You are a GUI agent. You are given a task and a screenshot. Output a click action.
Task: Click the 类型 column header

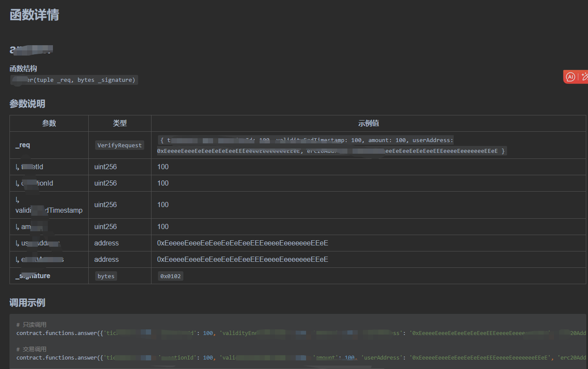click(x=120, y=123)
